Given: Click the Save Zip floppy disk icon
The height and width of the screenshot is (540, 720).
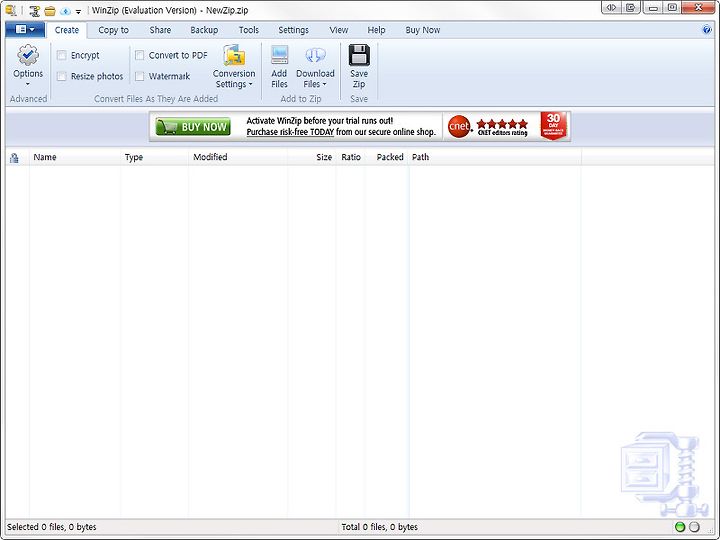Looking at the screenshot, I should (x=359, y=55).
